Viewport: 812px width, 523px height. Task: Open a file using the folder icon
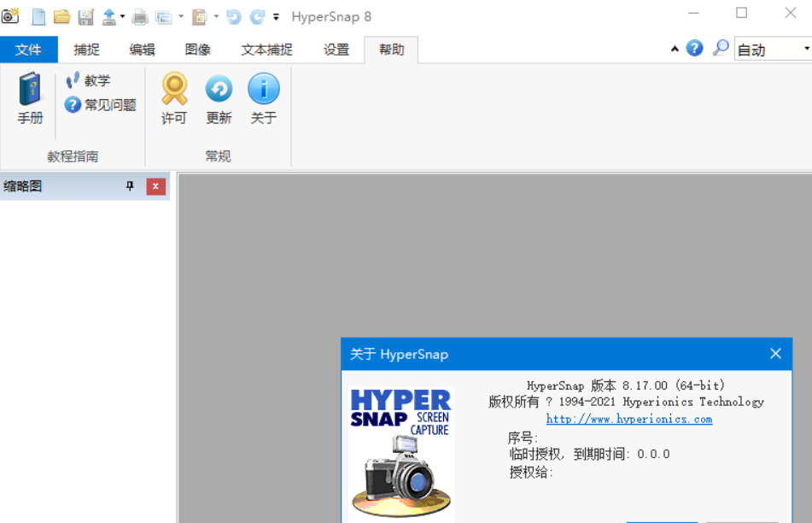point(61,16)
